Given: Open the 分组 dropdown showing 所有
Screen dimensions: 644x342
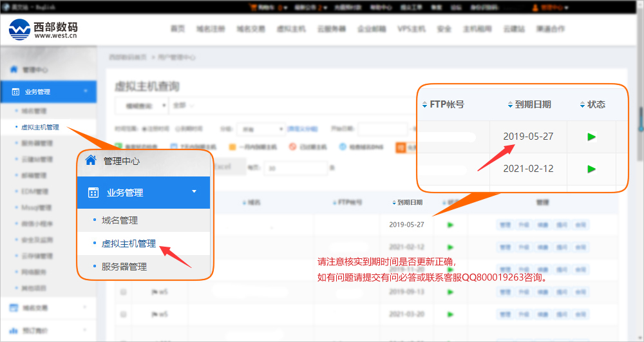Looking at the screenshot, I should 261,129.
